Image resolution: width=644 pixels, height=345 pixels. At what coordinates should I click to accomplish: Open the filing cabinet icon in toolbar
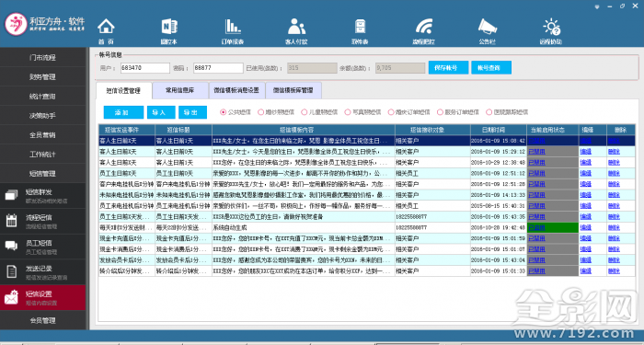(x=360, y=27)
